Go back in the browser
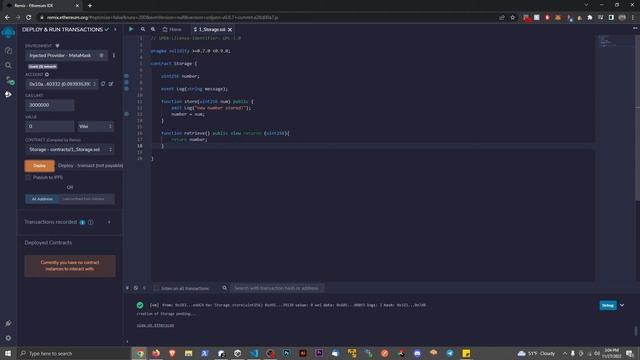This screenshot has height=360, width=640. 7,18
